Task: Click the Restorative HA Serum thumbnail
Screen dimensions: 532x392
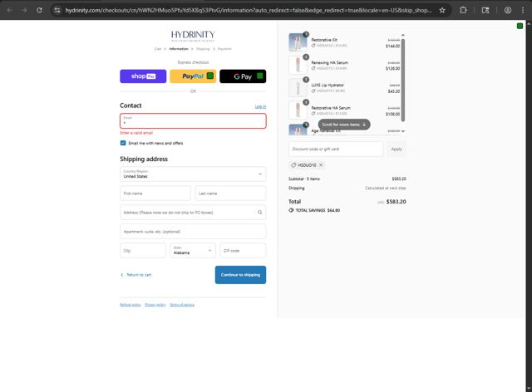Action: point(298,110)
